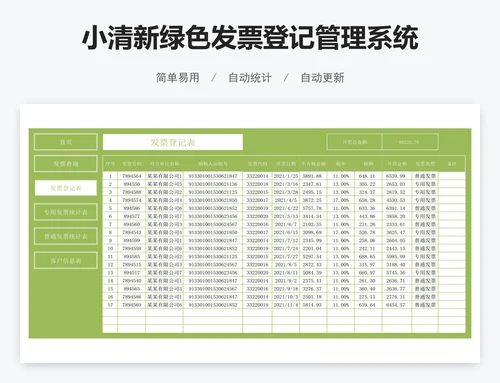Select invoice number cell 7894564
Screen dimensions: 500x383
point(132,176)
